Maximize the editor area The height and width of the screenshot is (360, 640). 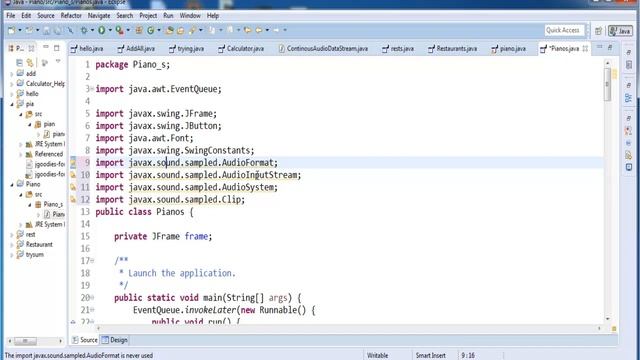610,48
